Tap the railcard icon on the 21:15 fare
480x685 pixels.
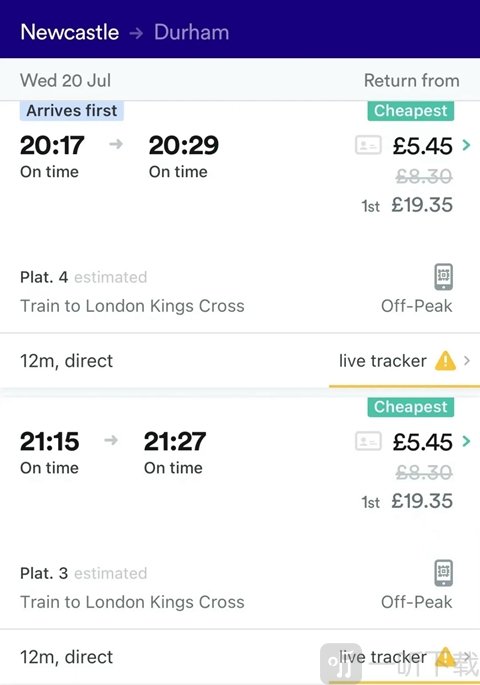368,441
